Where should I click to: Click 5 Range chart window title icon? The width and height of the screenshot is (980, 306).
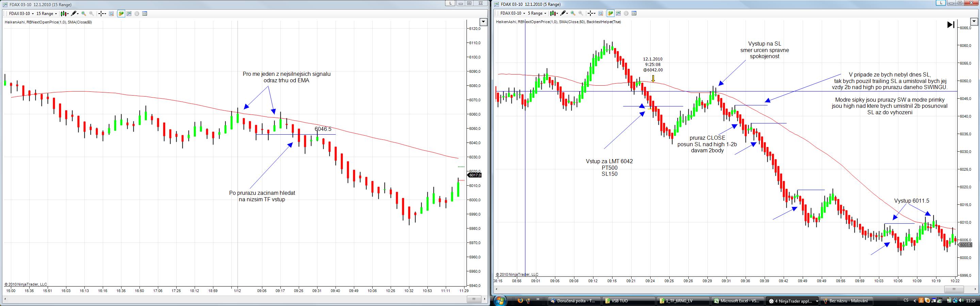[x=496, y=4]
